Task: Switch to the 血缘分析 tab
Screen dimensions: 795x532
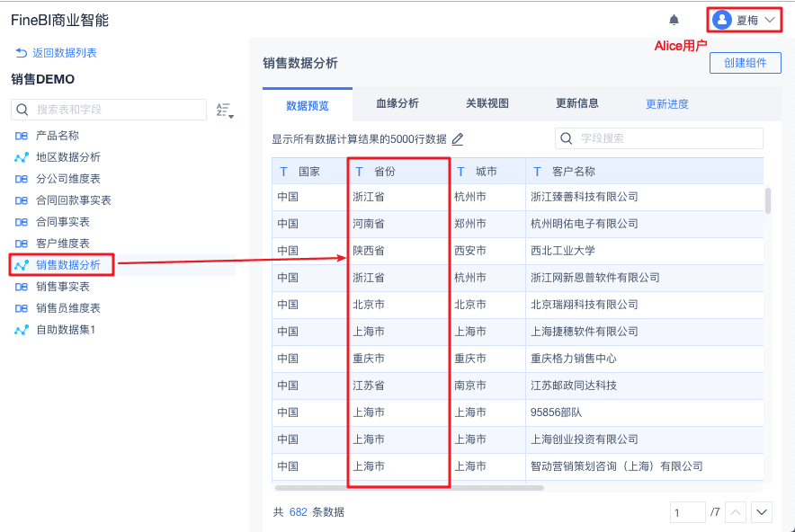Action: (x=397, y=103)
